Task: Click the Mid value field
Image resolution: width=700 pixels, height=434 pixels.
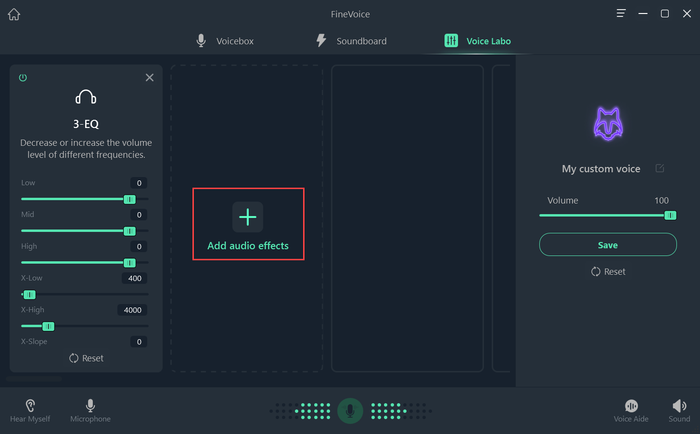Action: (x=139, y=215)
